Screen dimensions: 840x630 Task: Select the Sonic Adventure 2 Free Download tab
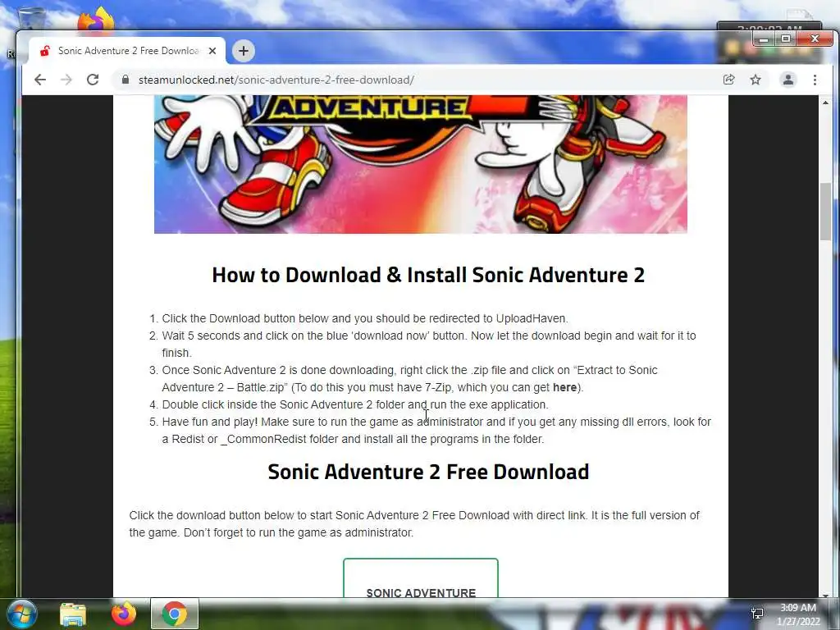pos(127,51)
